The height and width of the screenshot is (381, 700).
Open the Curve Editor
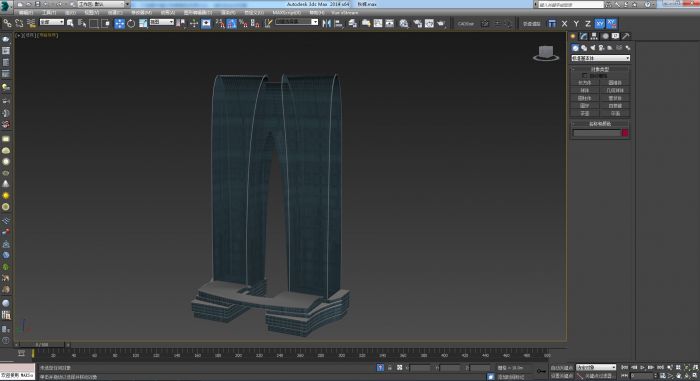[x=378, y=23]
